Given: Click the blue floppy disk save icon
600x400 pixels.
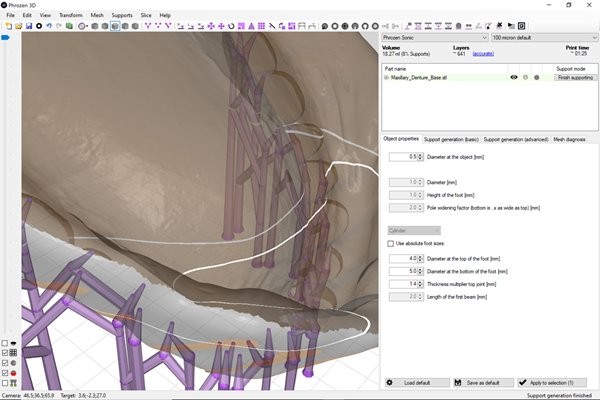Looking at the screenshot, I should point(27,26).
